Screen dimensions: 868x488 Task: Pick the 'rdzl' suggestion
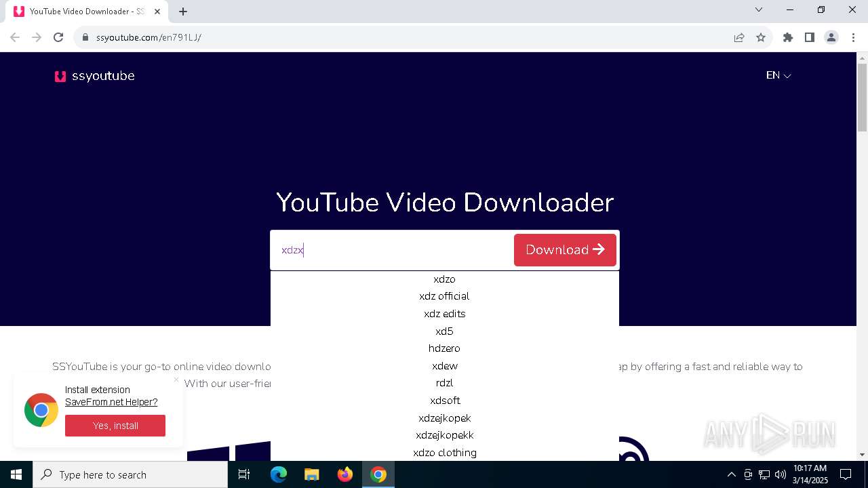click(445, 383)
